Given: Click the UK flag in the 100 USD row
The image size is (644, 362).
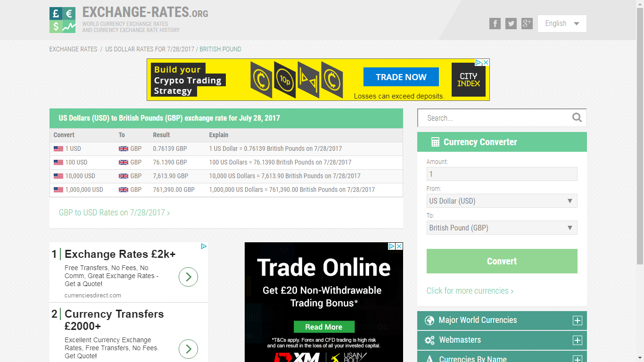Looking at the screenshot, I should pos(124,162).
